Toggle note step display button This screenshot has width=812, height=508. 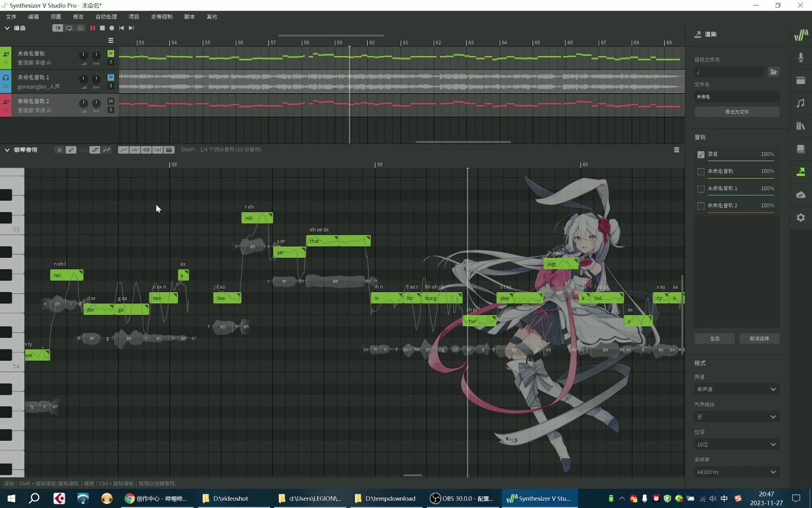pos(94,150)
